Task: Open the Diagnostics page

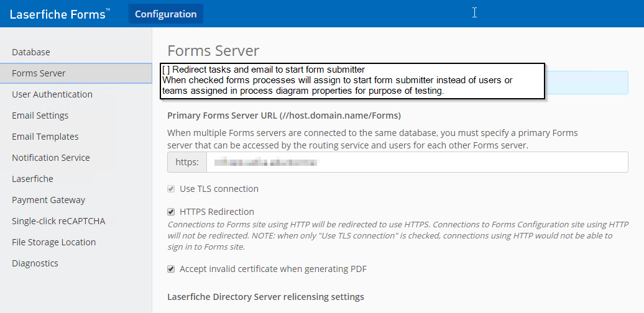Action: tap(35, 263)
